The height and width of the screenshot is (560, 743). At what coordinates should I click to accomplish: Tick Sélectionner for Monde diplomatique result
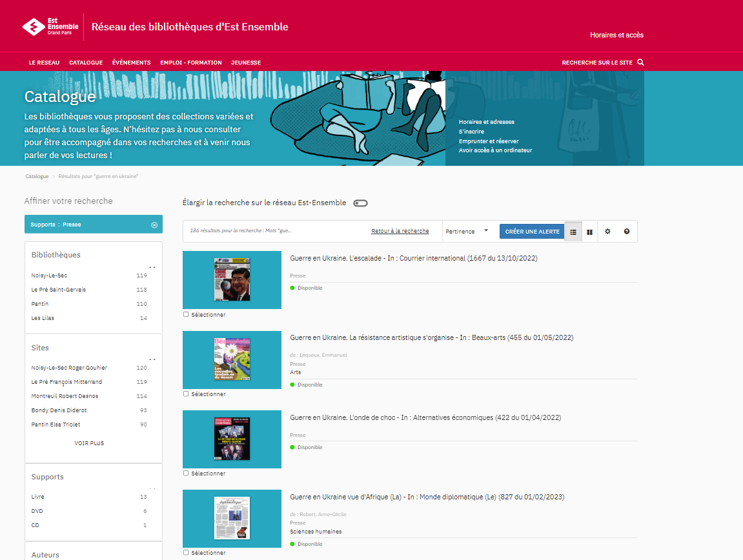[x=186, y=552]
